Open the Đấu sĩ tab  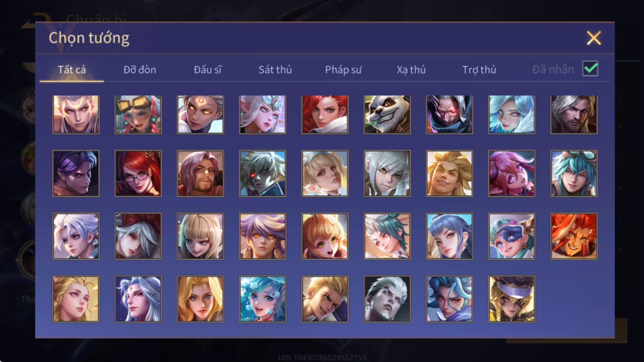pos(207,70)
